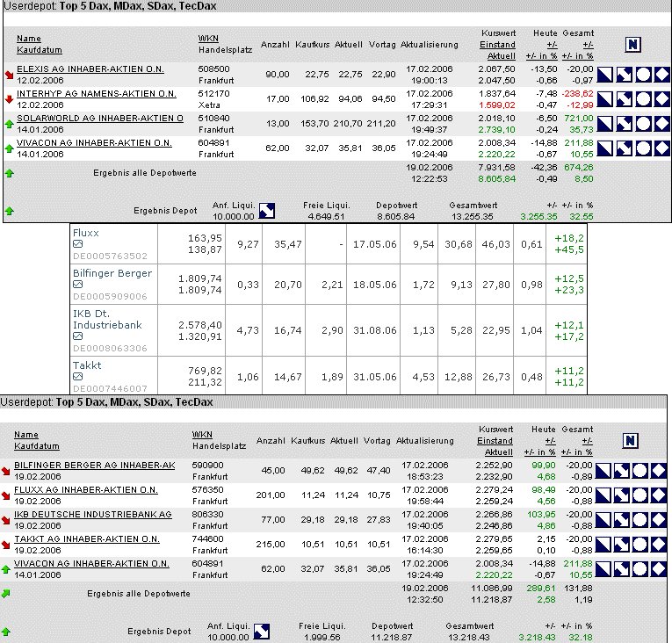Click the circle icon in the SOLARWORLD AG row
This screenshot has width=672, height=643.
[x=643, y=124]
